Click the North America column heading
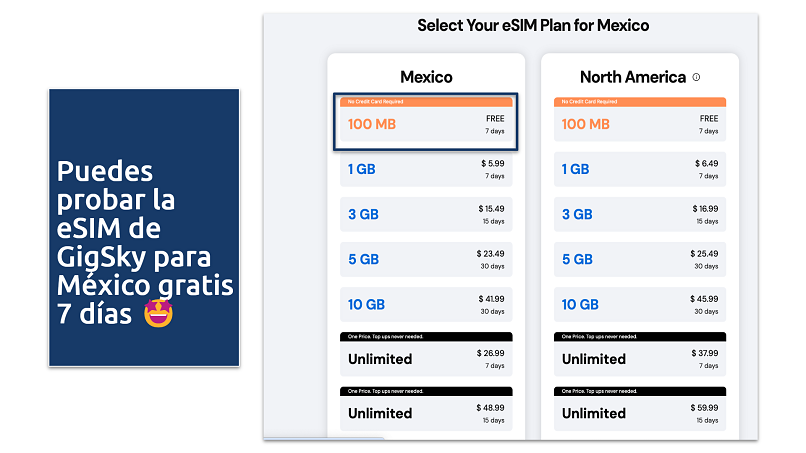This screenshot has width=806, height=453. click(x=632, y=77)
